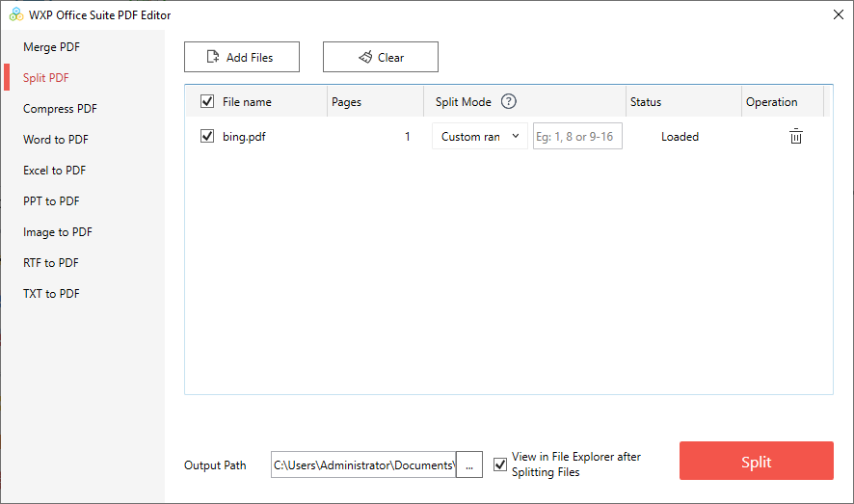This screenshot has width=854, height=504.
Task: Close the PDF Editor window
Action: (x=839, y=14)
